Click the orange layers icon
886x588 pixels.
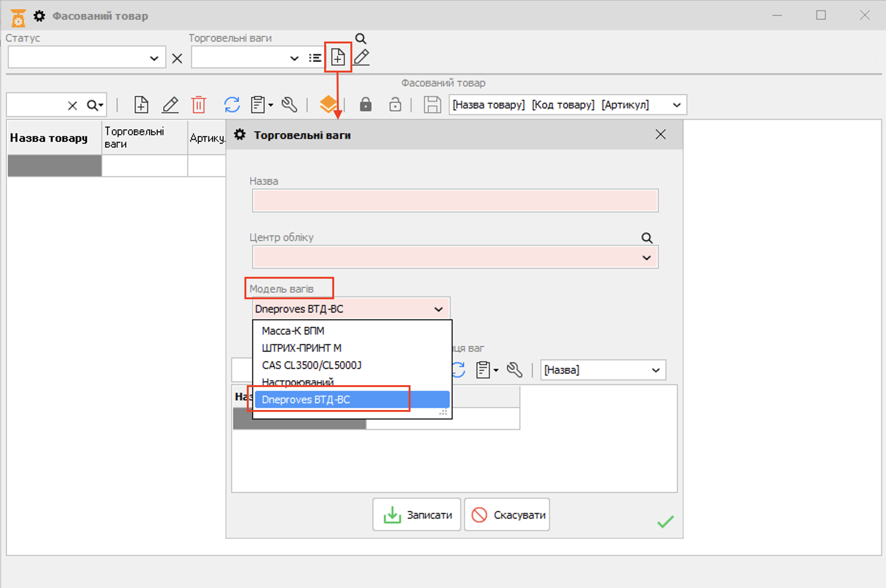[328, 104]
